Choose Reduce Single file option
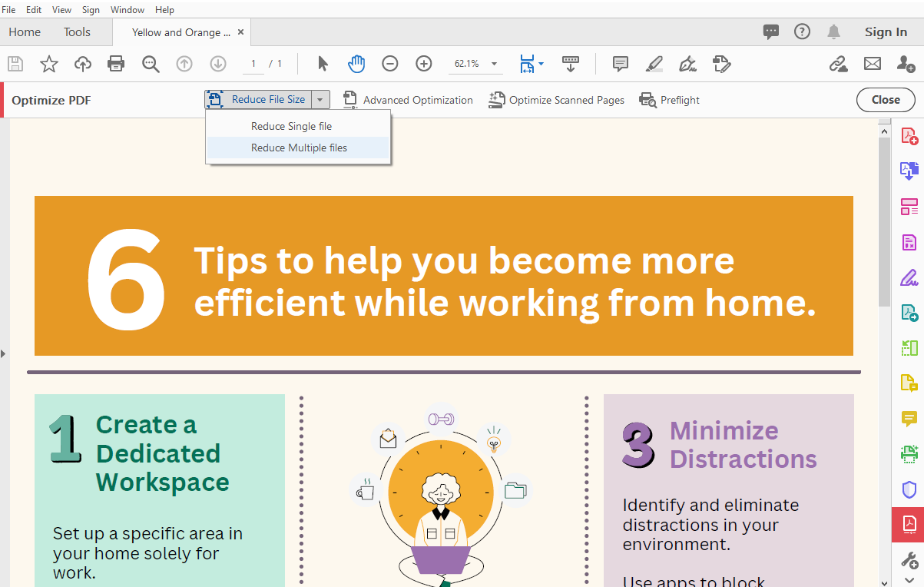924x587 pixels. pos(291,126)
